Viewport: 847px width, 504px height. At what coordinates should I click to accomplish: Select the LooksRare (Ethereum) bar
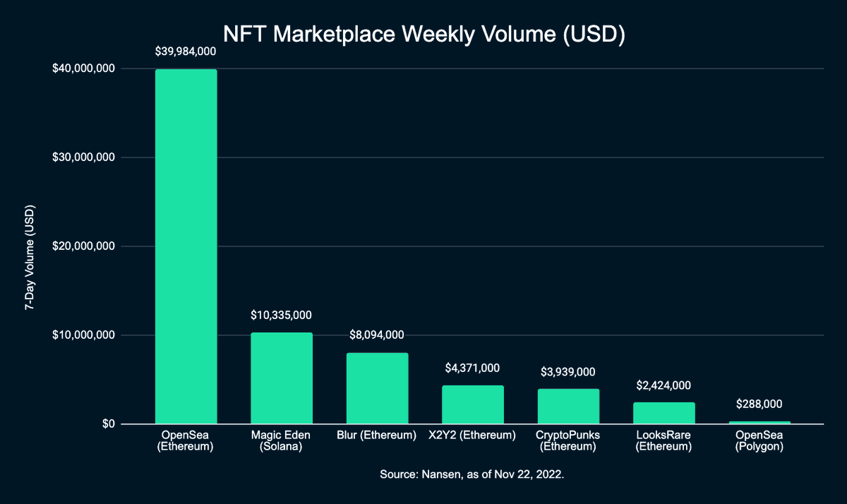663,413
